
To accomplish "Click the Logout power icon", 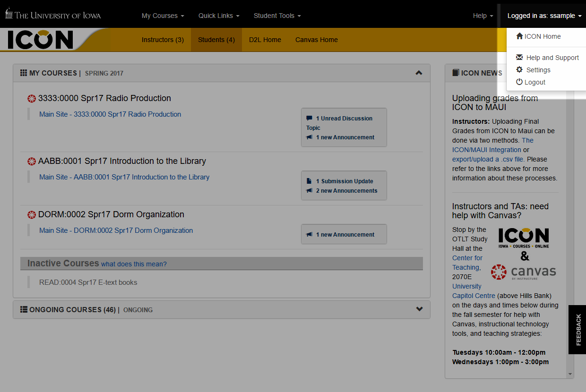I will pyautogui.click(x=519, y=82).
